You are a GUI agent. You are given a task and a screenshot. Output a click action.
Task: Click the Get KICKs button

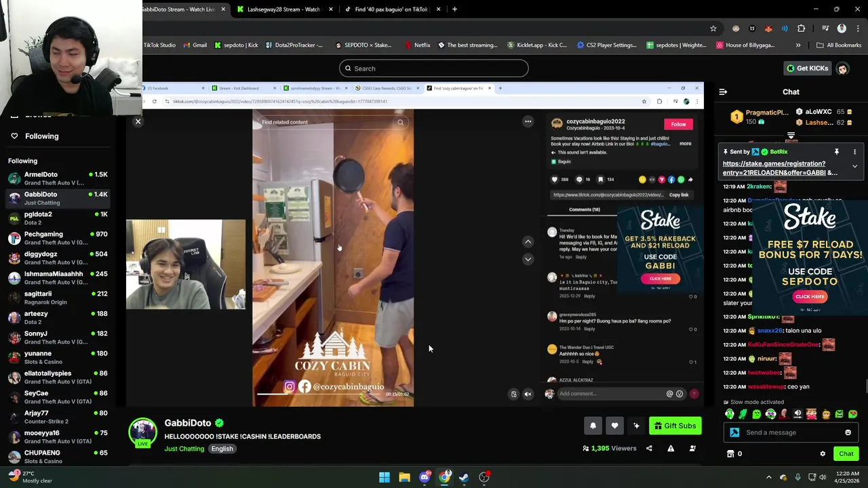point(807,68)
